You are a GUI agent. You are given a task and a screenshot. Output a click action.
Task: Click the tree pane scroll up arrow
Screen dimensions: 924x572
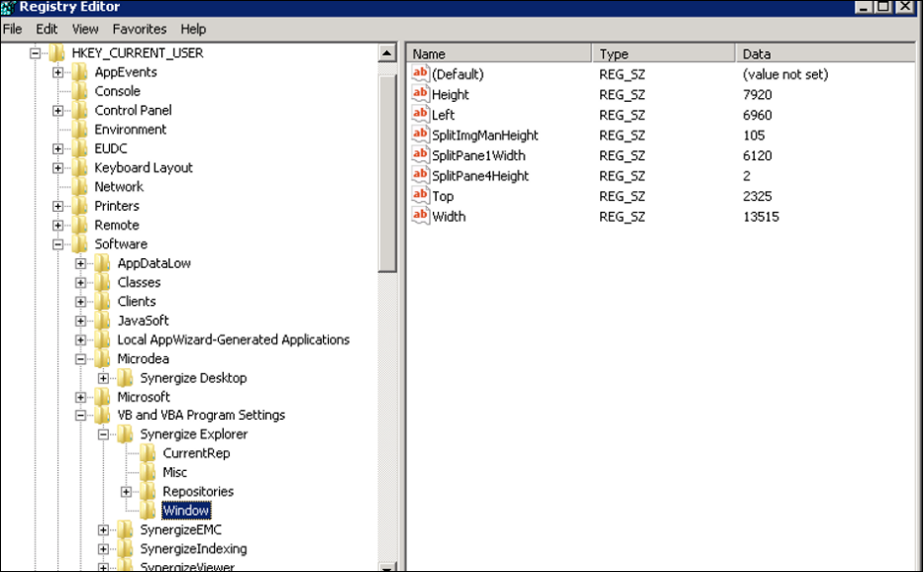pyautogui.click(x=387, y=53)
